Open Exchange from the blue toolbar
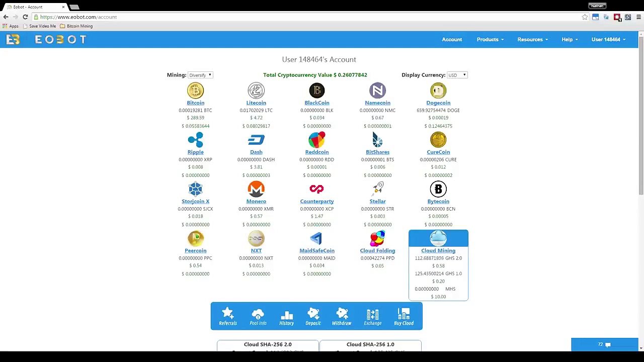This screenshot has width=644, height=362. pos(373,316)
